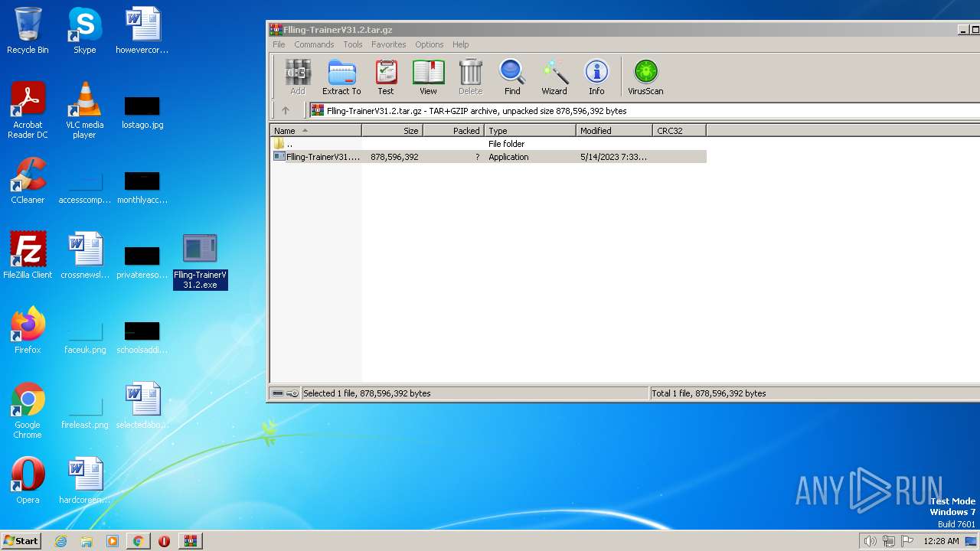
Task: Click the network tray icon
Action: pyautogui.click(x=888, y=541)
